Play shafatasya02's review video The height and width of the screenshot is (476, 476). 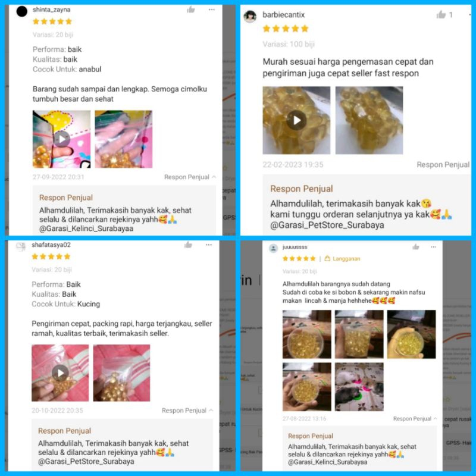point(60,373)
